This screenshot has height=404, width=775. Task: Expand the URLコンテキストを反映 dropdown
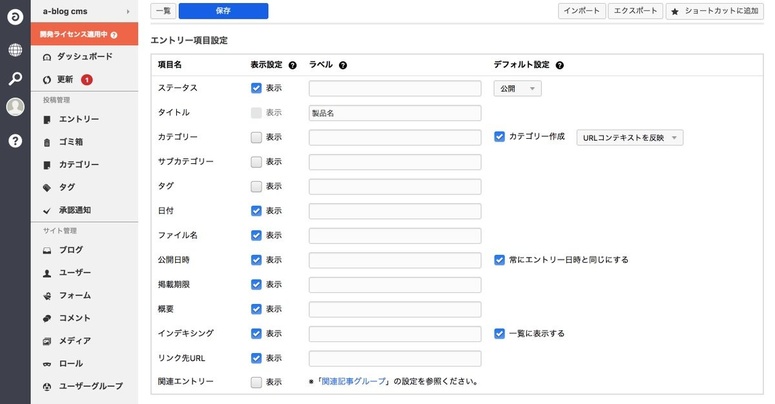(x=630, y=137)
